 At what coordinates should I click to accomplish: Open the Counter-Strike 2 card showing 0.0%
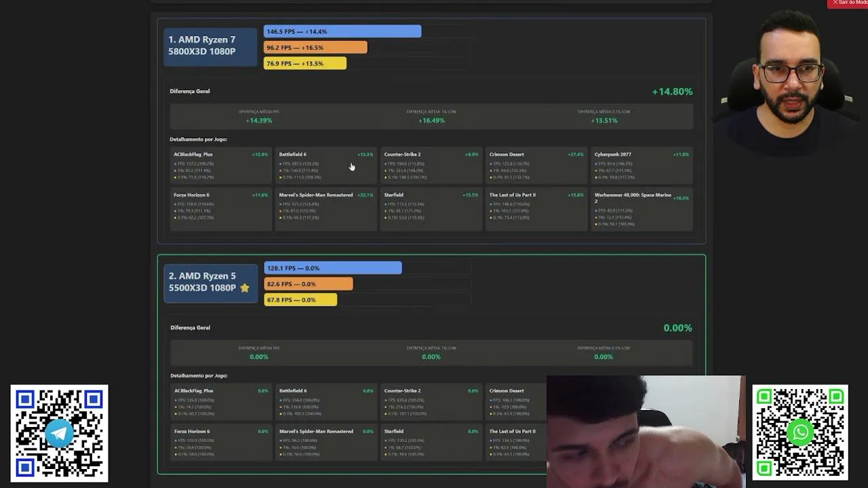[431, 402]
